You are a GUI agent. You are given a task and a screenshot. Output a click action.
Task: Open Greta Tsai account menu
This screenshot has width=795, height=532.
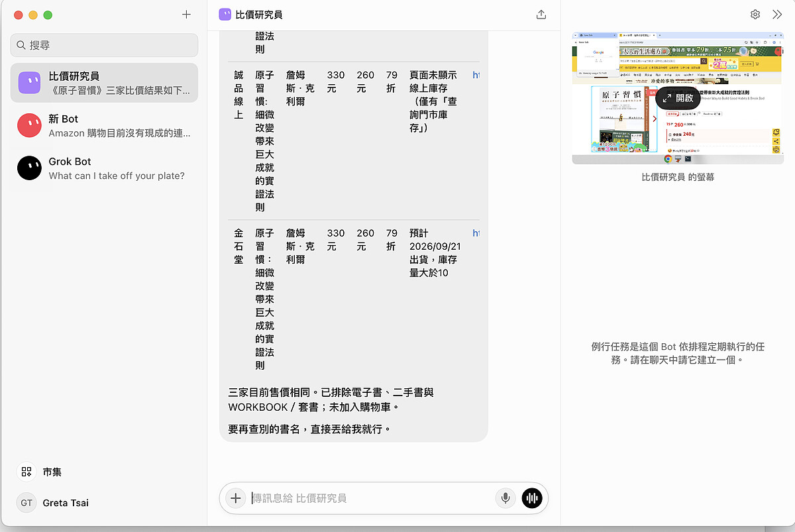pos(53,503)
